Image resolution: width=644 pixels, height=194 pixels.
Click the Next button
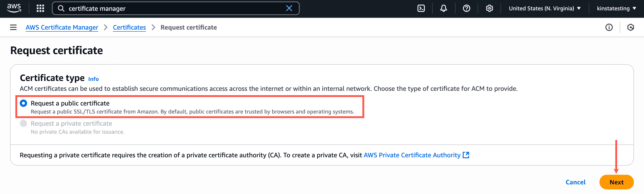(x=616, y=182)
